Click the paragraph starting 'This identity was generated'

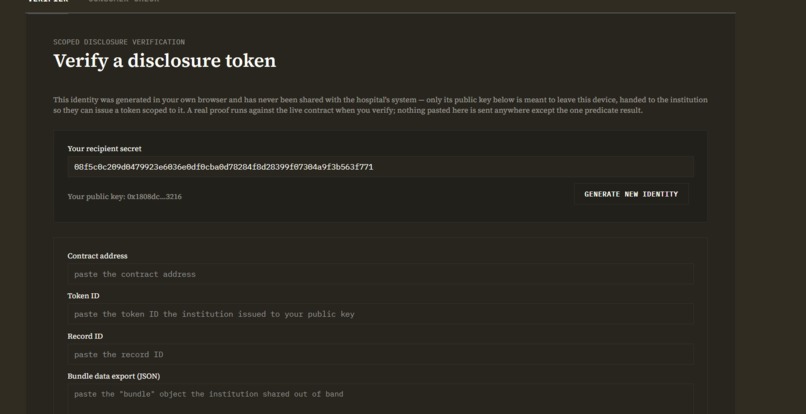380,105
